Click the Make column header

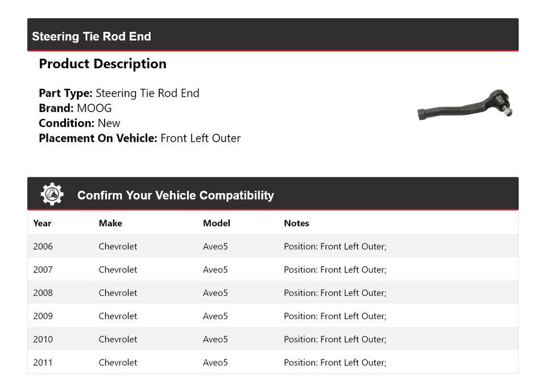(110, 223)
